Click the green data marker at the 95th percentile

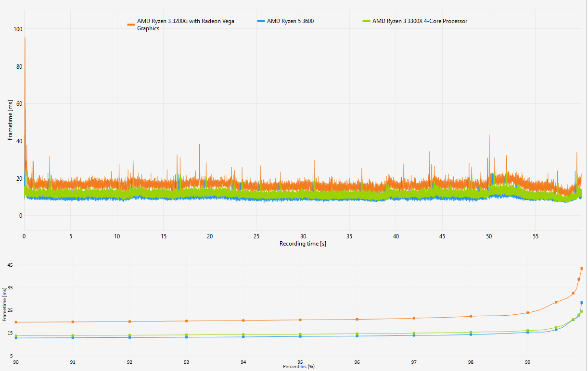tap(300, 334)
